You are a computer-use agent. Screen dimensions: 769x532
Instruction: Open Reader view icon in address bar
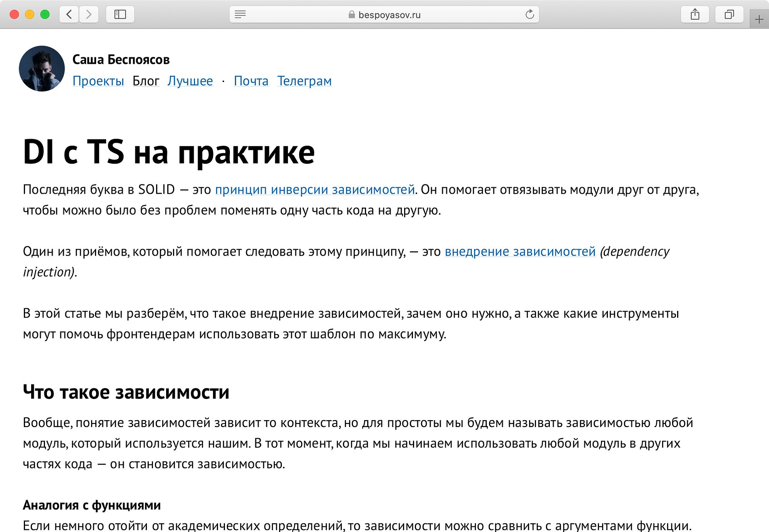click(x=240, y=15)
